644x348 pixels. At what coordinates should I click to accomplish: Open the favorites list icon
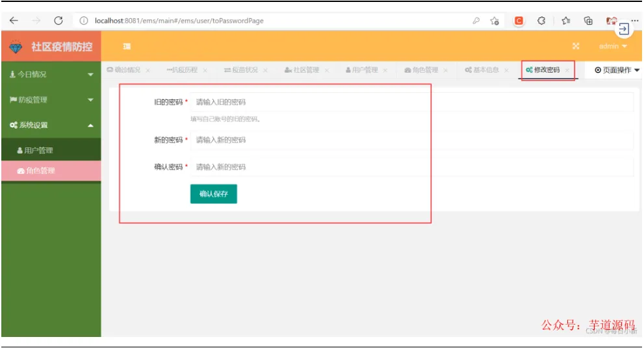(565, 21)
